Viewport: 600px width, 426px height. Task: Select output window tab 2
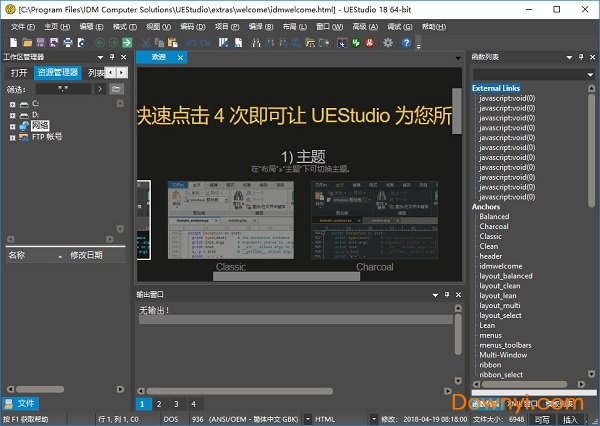[x=159, y=404]
